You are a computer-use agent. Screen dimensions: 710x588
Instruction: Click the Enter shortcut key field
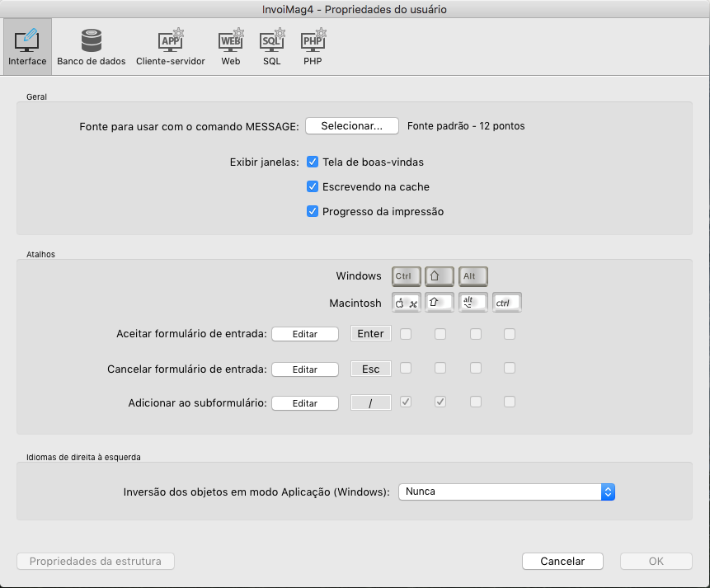(x=371, y=334)
